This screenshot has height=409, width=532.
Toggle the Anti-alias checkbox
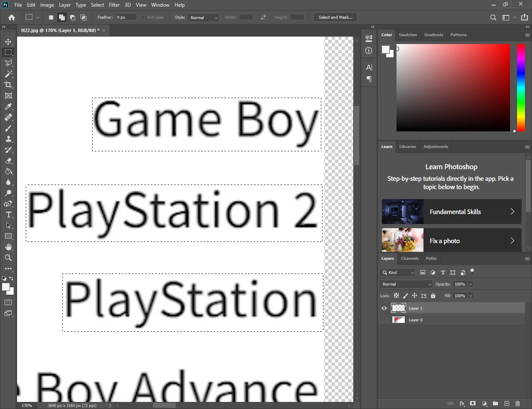click(143, 17)
